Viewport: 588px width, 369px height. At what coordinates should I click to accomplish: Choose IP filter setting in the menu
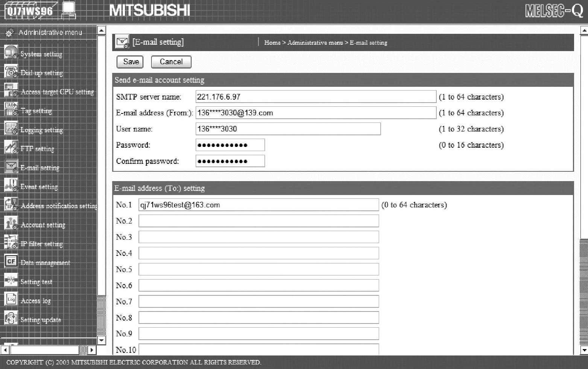point(42,244)
